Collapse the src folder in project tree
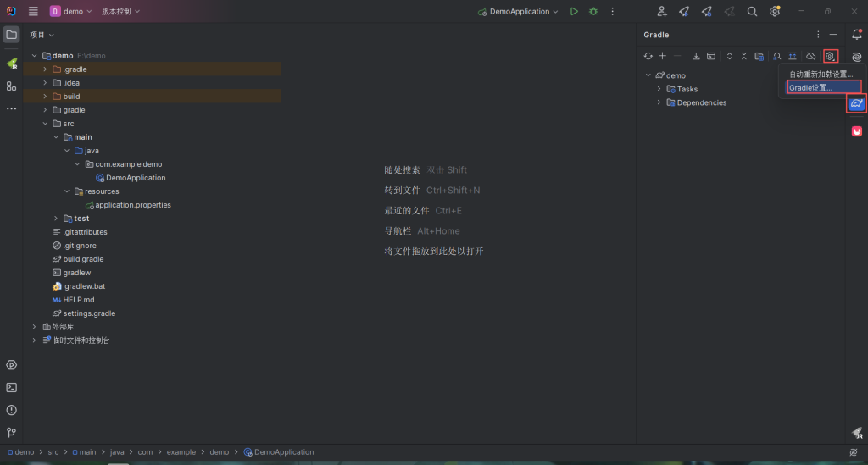The width and height of the screenshot is (868, 465). (45, 124)
